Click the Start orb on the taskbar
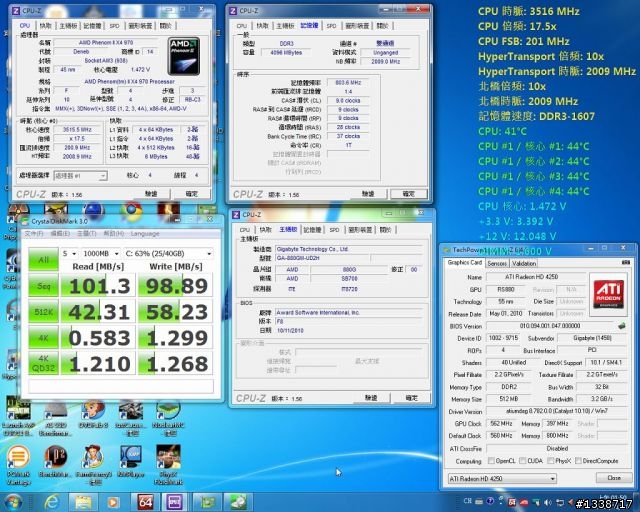 pos(13,502)
